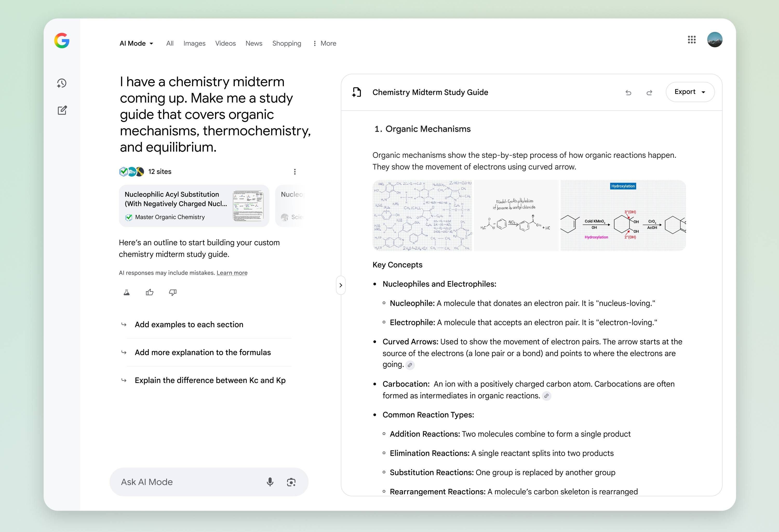Expand the AI Mode dropdown
The image size is (779, 532).
[x=136, y=43]
